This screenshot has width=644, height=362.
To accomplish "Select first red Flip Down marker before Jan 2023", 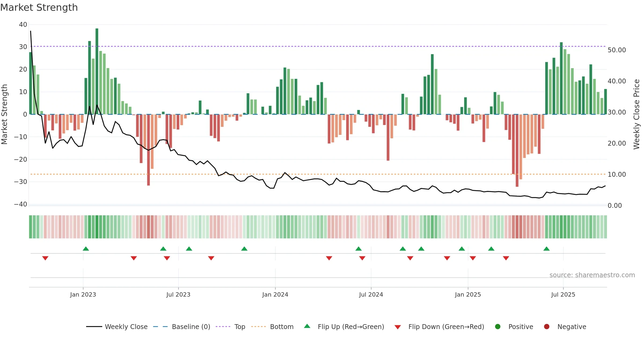I will coord(45,258).
